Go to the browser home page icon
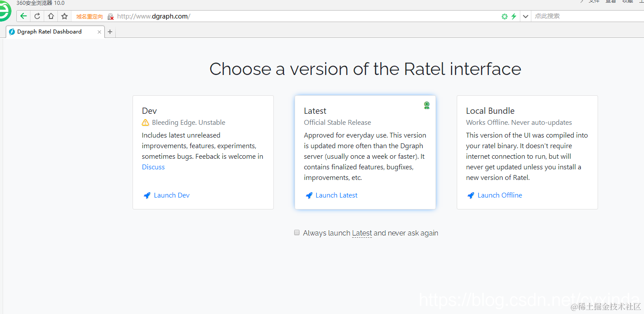The image size is (644, 314). [x=51, y=16]
